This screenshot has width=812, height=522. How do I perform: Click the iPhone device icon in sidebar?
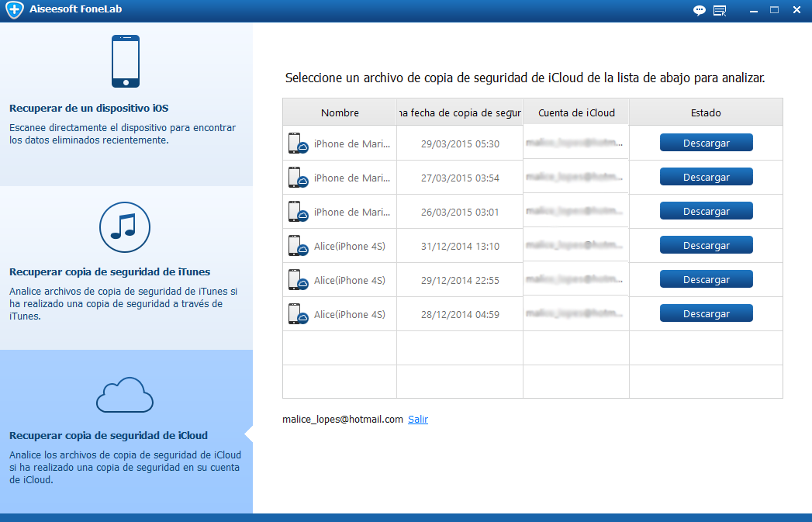point(126,61)
